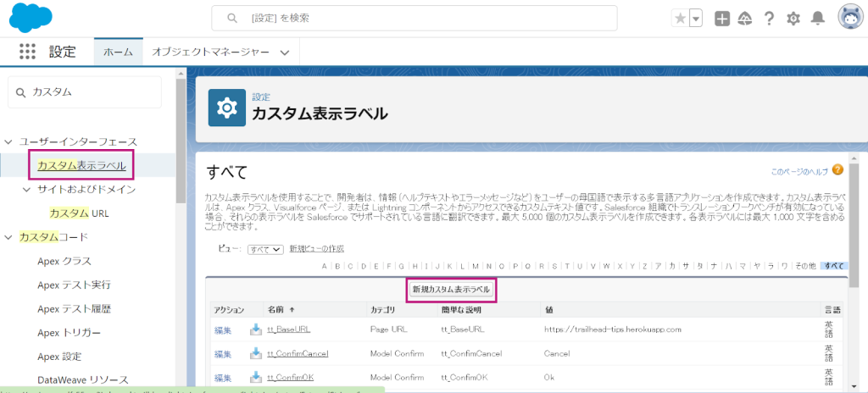
Task: Open the tt_BaseURL label link
Action: pyautogui.click(x=288, y=329)
